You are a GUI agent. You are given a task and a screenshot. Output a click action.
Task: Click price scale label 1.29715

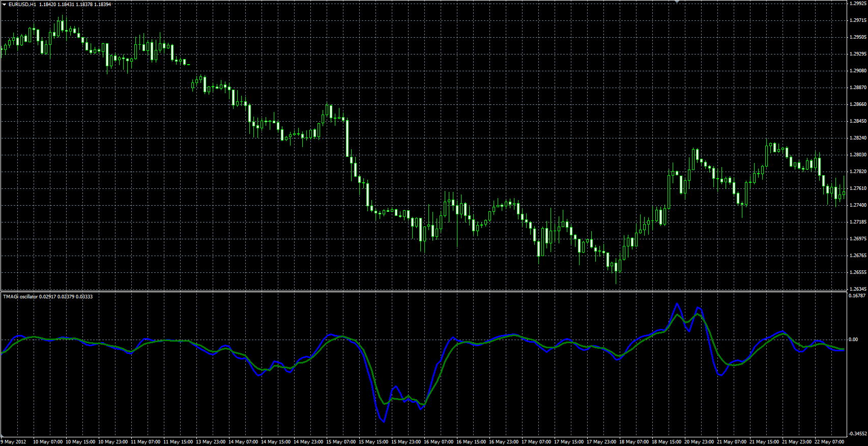tap(858, 20)
